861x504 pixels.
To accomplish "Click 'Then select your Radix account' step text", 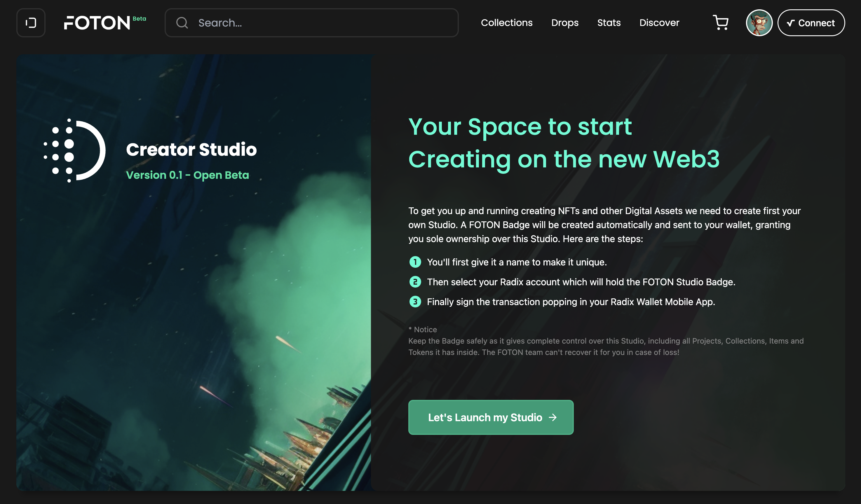I will tap(581, 282).
